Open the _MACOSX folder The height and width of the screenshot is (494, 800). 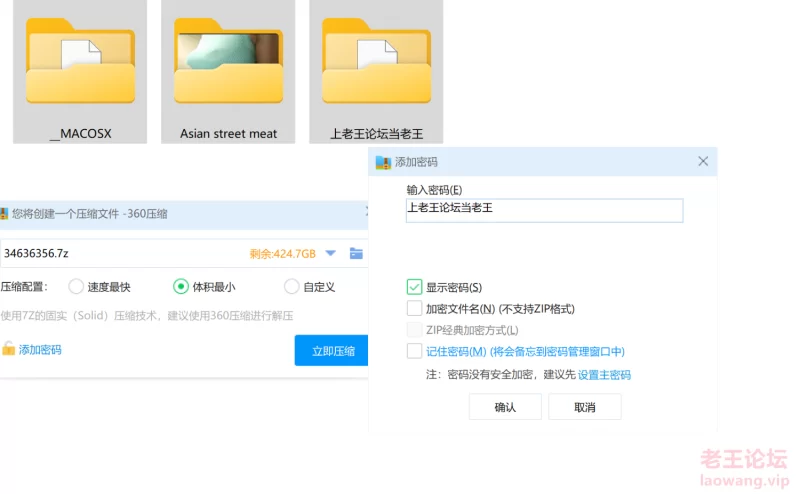(80, 71)
